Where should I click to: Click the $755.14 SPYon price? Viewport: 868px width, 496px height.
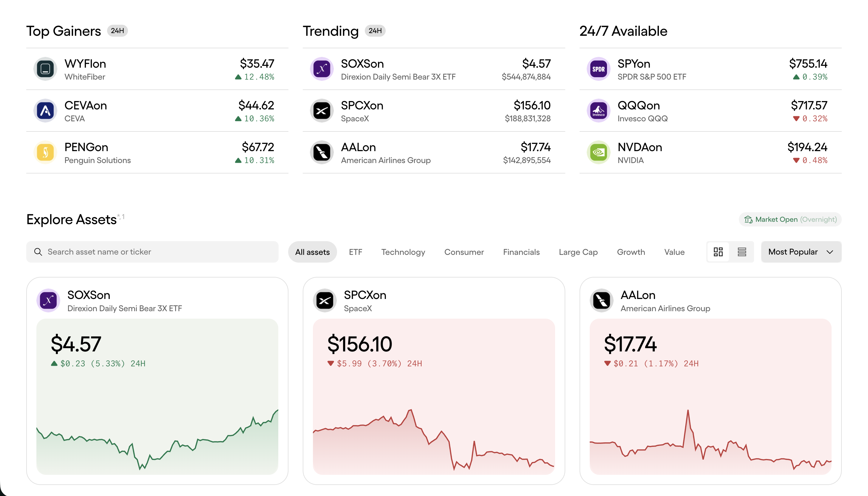click(808, 64)
